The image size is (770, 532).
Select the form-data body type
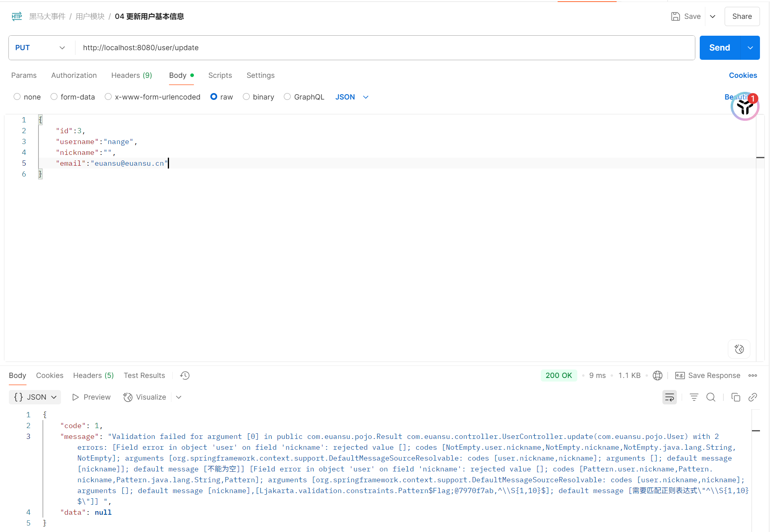tap(54, 97)
